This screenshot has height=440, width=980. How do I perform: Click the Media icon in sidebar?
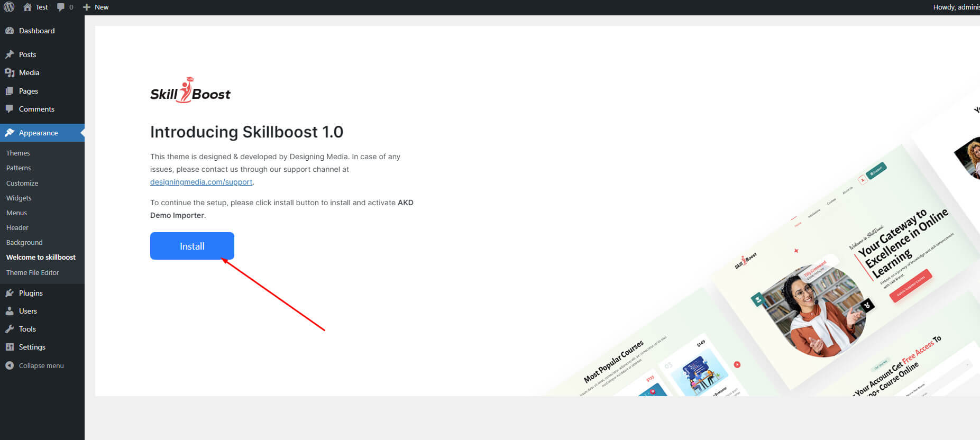[10, 72]
